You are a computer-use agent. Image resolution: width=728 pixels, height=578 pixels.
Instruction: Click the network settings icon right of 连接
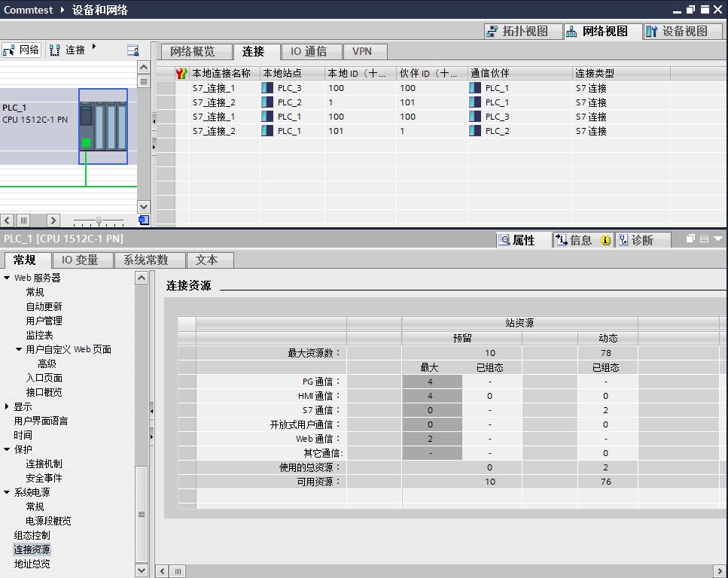coord(133,50)
